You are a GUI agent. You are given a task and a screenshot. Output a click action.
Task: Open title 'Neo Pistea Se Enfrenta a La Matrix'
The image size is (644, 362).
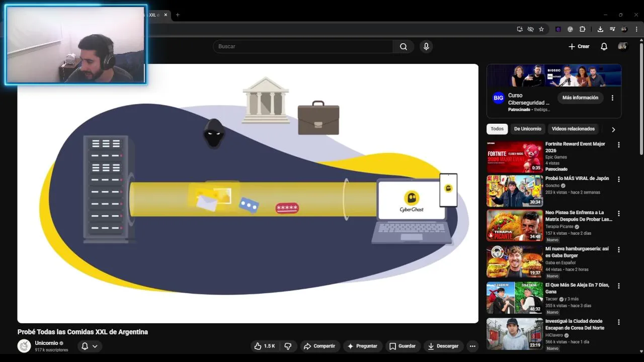(579, 216)
